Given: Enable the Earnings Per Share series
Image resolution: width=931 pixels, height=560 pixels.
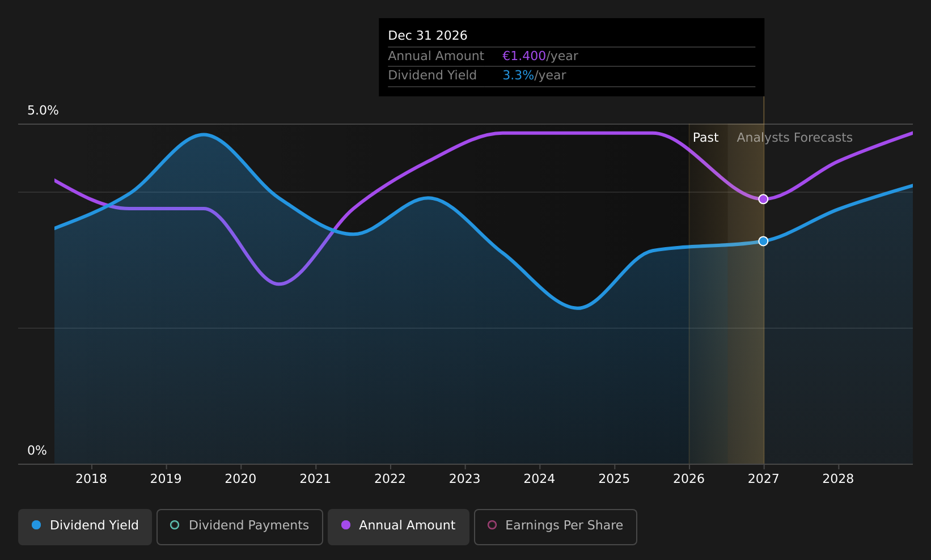Looking at the screenshot, I should coord(555,527).
